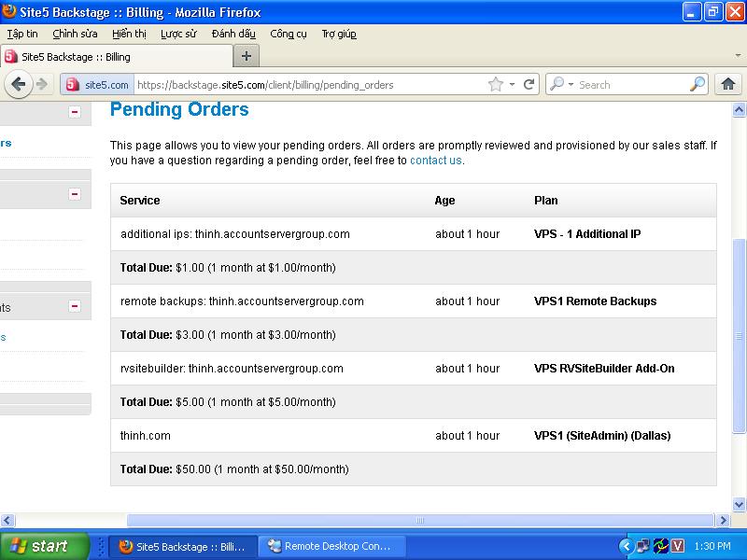Click VPS1 Remote Backups plan
This screenshot has width=747, height=560.
point(595,301)
